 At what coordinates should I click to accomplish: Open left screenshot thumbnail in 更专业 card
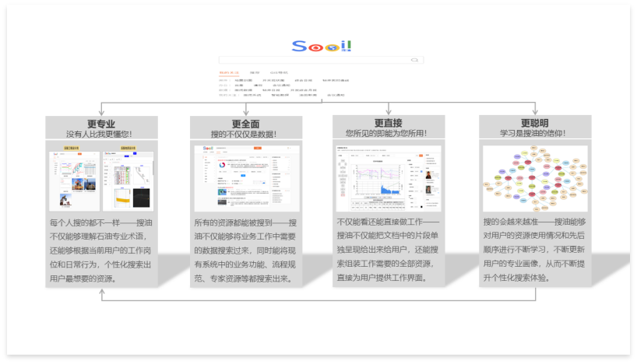pos(74,181)
